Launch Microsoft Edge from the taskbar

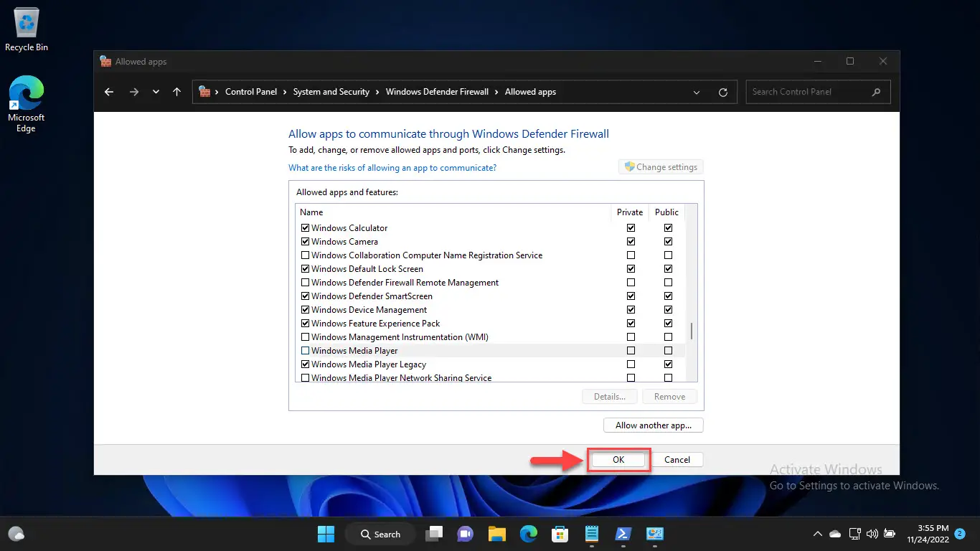click(x=529, y=534)
